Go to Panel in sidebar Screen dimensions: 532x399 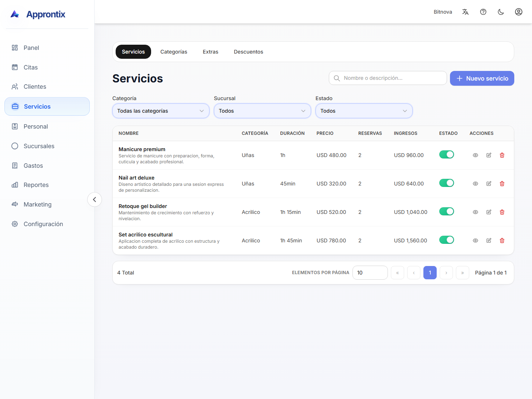[47, 48]
